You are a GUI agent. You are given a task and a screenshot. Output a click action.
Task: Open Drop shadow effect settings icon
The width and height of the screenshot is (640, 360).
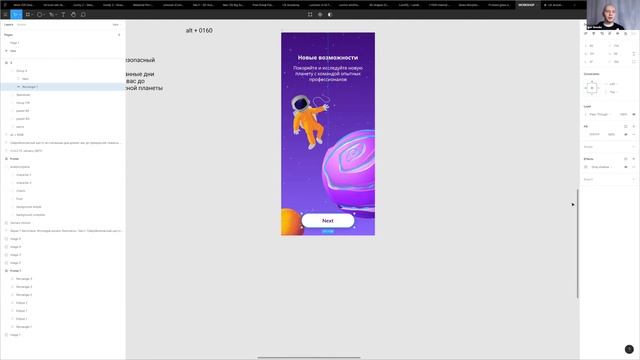tap(586, 167)
